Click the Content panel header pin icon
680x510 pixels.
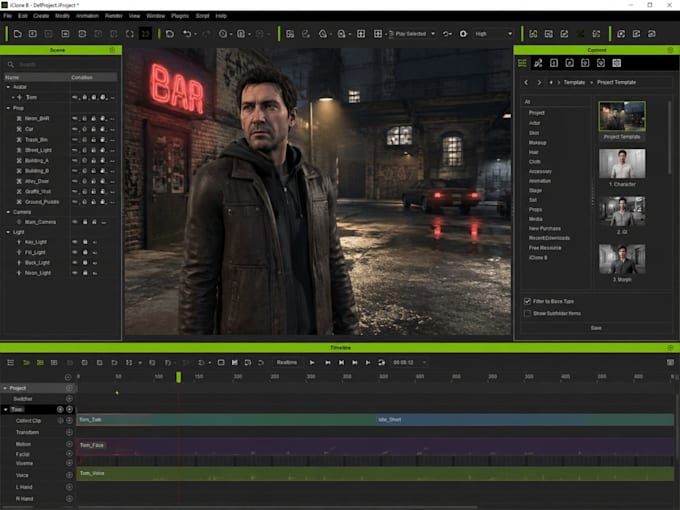pyautogui.click(x=670, y=50)
